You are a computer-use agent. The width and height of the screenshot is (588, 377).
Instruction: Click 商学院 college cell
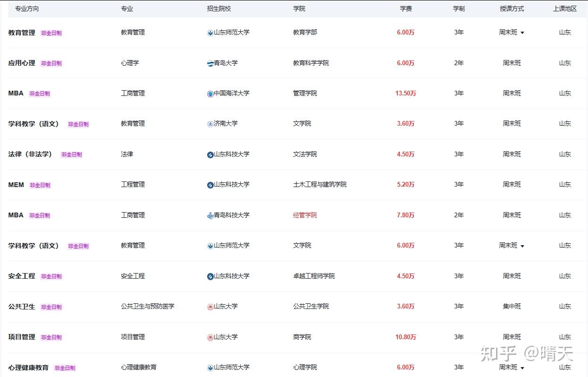pyautogui.click(x=302, y=337)
